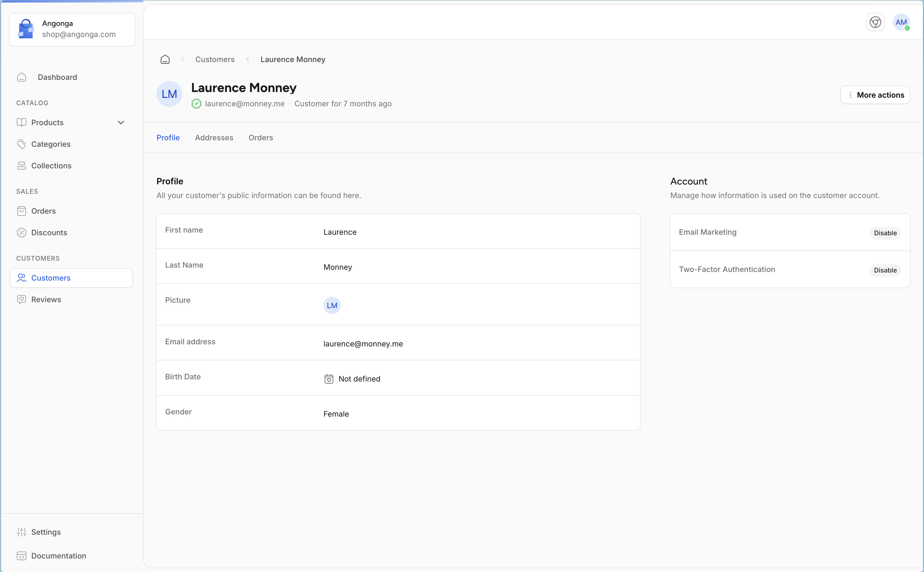This screenshot has width=924, height=572.
Task: Open the Documentation link
Action: point(58,556)
